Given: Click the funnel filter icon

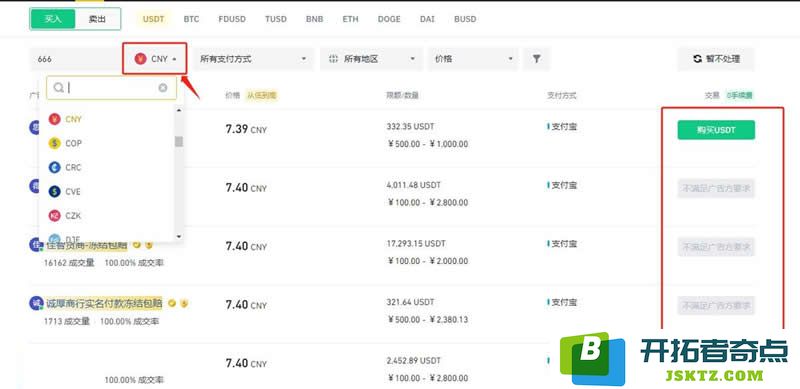Looking at the screenshot, I should [536, 59].
